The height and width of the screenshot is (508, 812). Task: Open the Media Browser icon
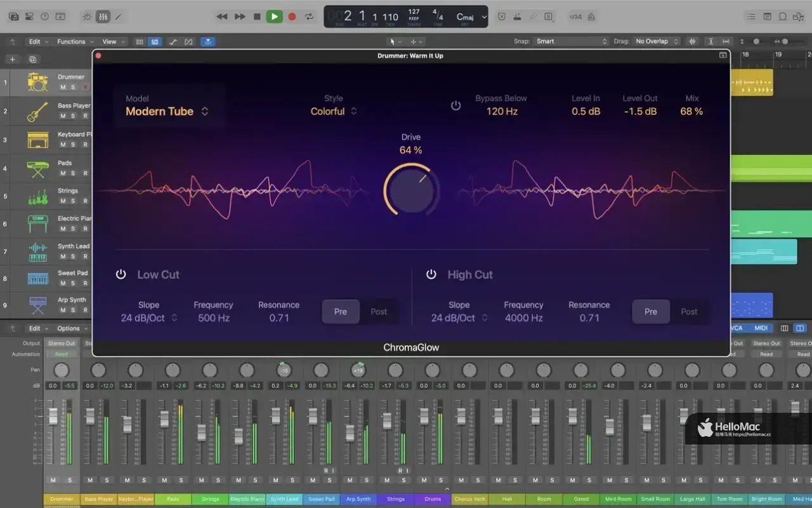pyautogui.click(x=799, y=17)
